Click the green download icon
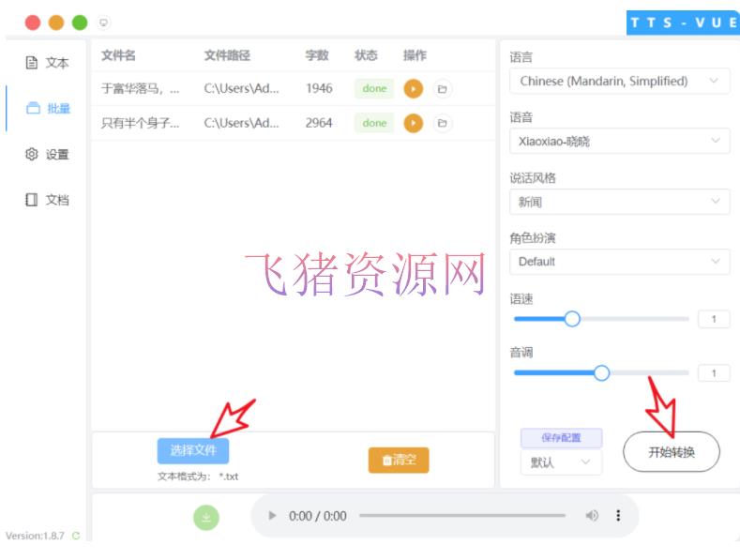740x560 pixels. click(x=206, y=518)
